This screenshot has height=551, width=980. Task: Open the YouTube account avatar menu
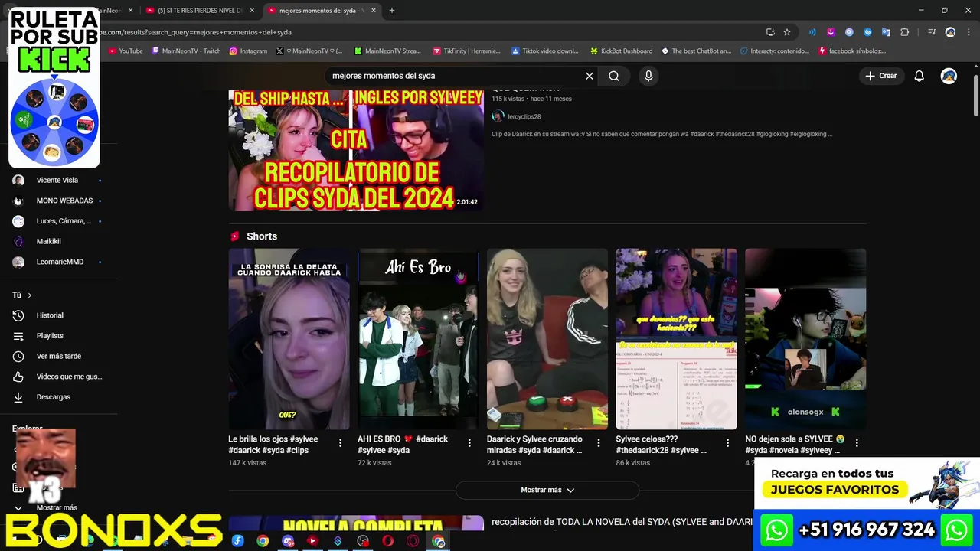[949, 76]
